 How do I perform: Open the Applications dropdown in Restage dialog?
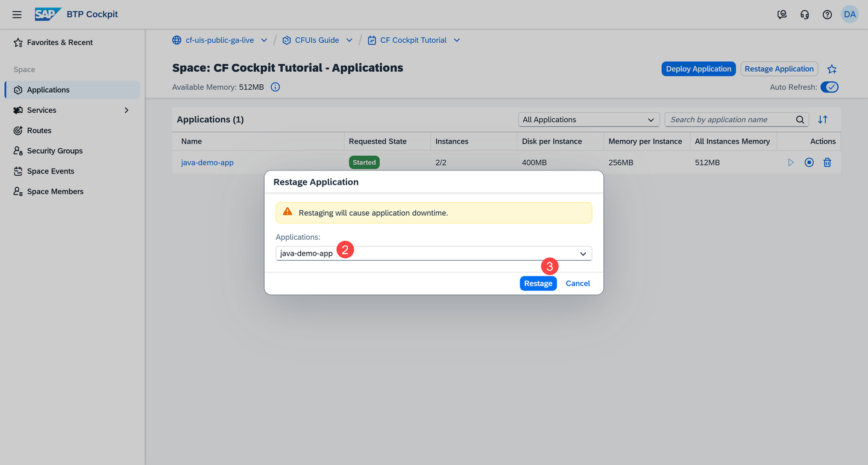pos(434,254)
